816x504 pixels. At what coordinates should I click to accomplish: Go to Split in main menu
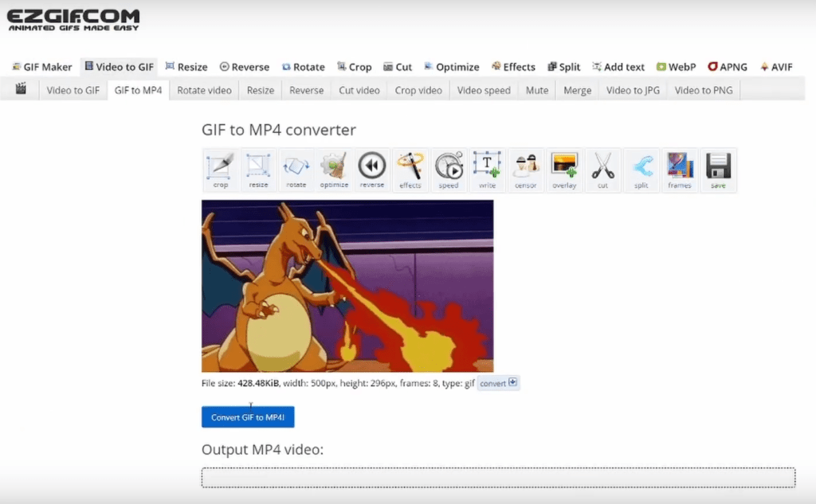tap(564, 67)
